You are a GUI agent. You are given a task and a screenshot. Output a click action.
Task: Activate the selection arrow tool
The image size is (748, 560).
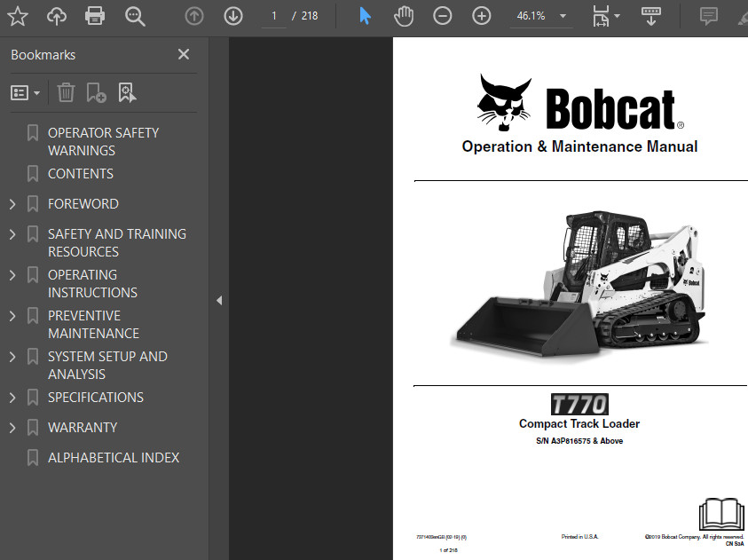tap(365, 16)
